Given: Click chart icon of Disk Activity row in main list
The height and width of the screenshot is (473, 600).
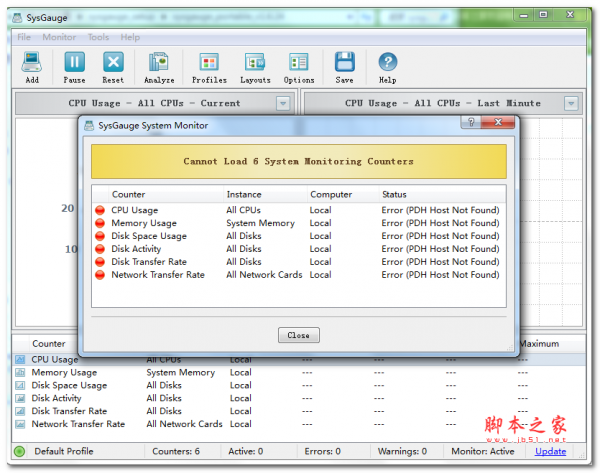Looking at the screenshot, I should pyautogui.click(x=20, y=398).
